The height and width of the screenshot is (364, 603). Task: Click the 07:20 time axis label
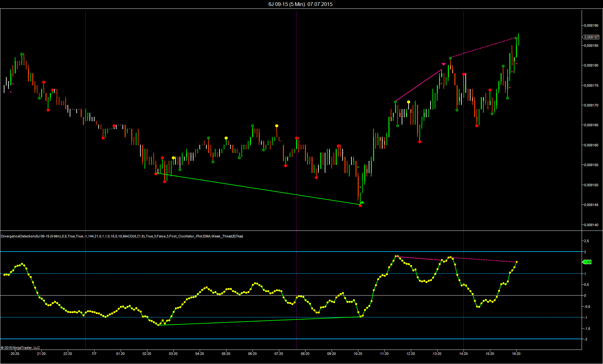tap(279, 354)
